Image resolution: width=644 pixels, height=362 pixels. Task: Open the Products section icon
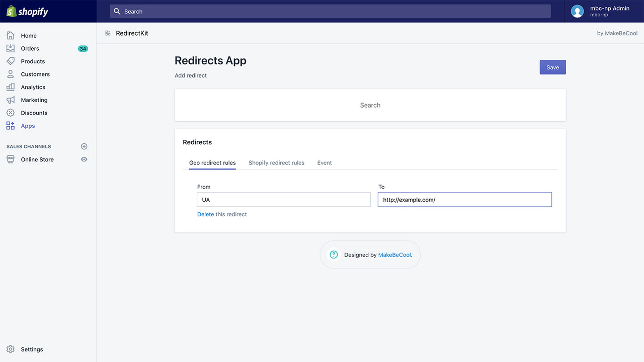[x=11, y=61]
